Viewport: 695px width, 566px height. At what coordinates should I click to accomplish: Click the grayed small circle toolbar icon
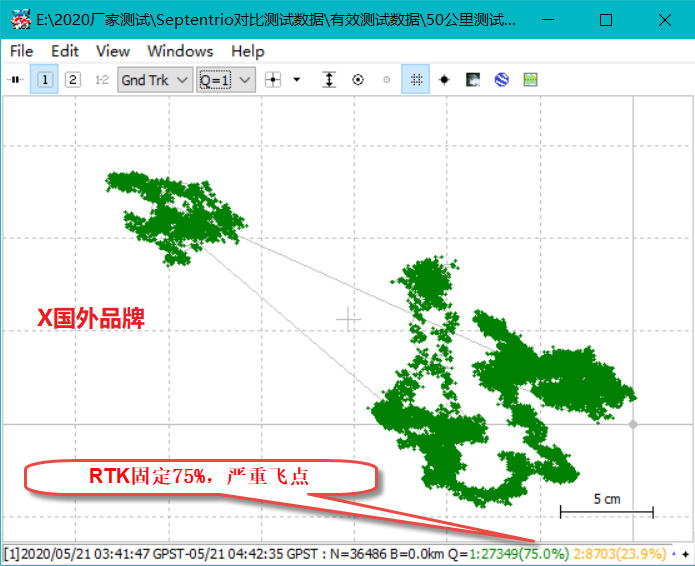click(387, 80)
